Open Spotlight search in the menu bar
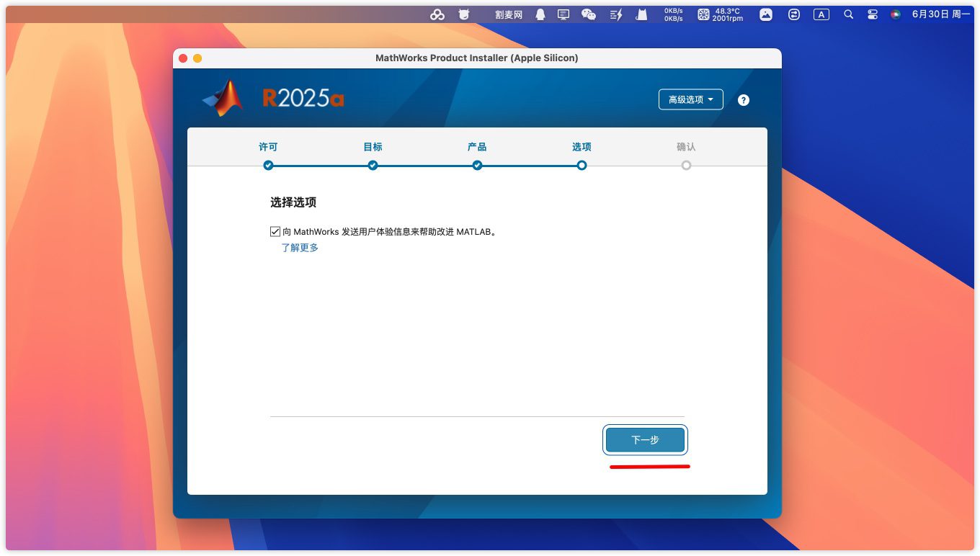The image size is (980, 556). pos(848,14)
